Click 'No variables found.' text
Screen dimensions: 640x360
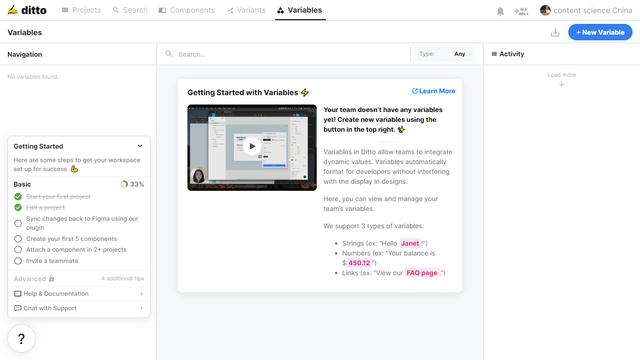coord(33,76)
